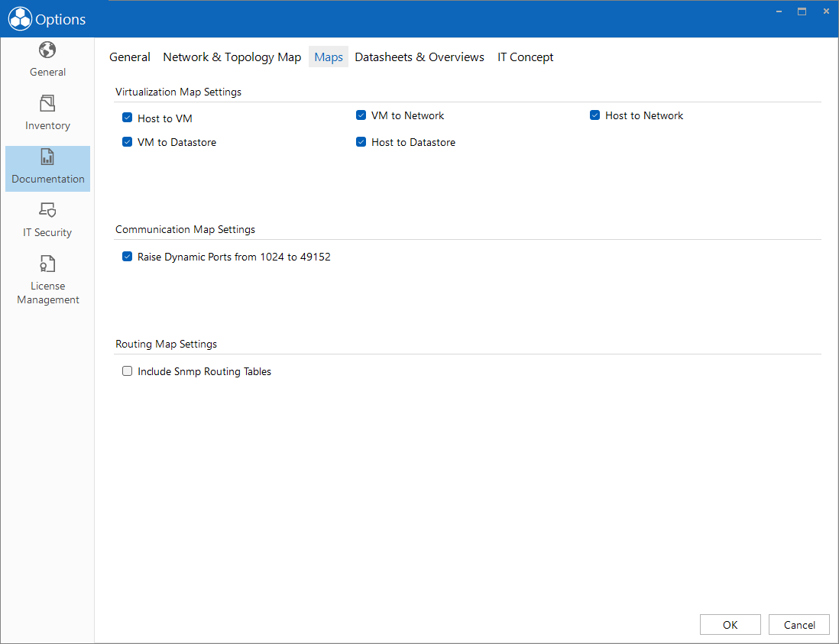The height and width of the screenshot is (644, 839).
Task: Enable Include Snmp Routing Tables
Action: [128, 371]
